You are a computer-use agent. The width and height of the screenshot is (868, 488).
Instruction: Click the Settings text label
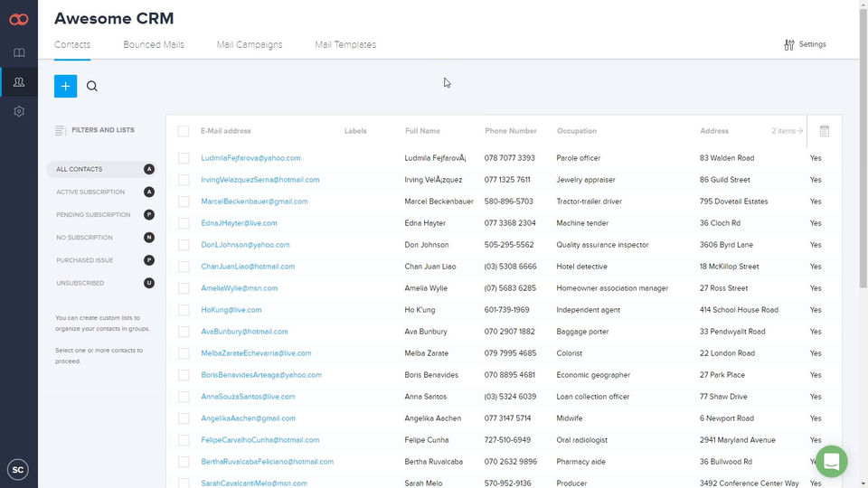(x=813, y=44)
